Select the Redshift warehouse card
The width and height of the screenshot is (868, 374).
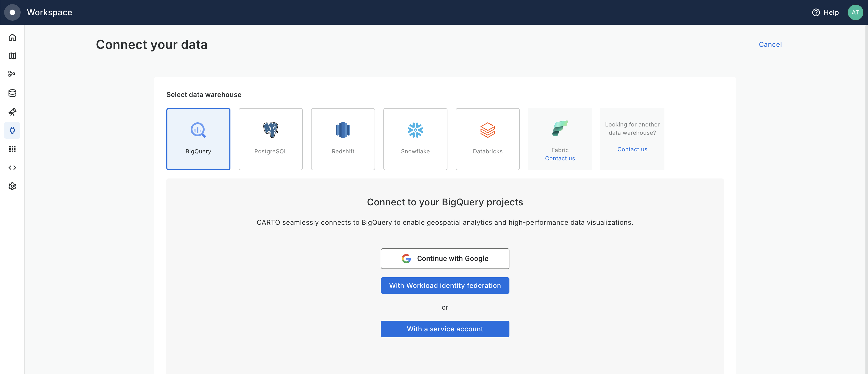(x=343, y=139)
